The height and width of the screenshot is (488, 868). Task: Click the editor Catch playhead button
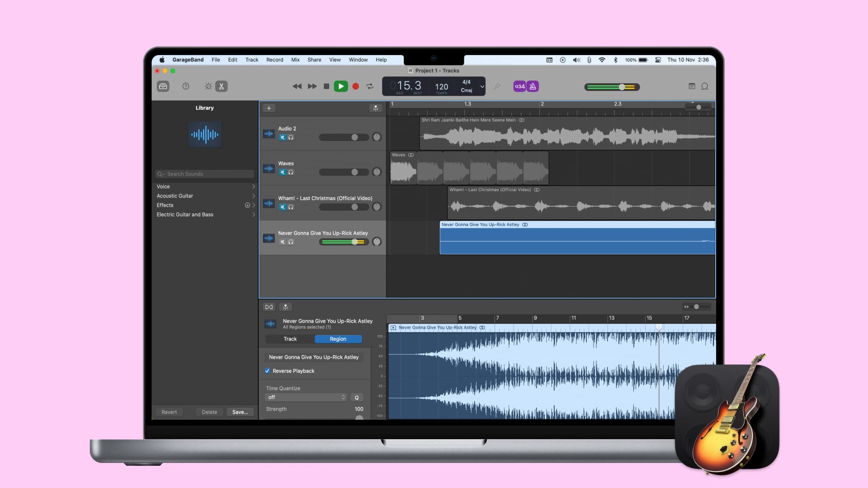285,307
